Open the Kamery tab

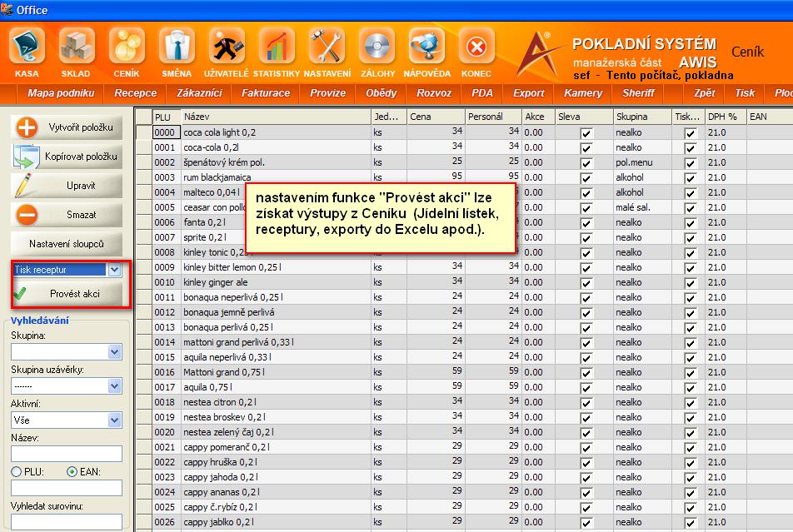pyautogui.click(x=583, y=93)
